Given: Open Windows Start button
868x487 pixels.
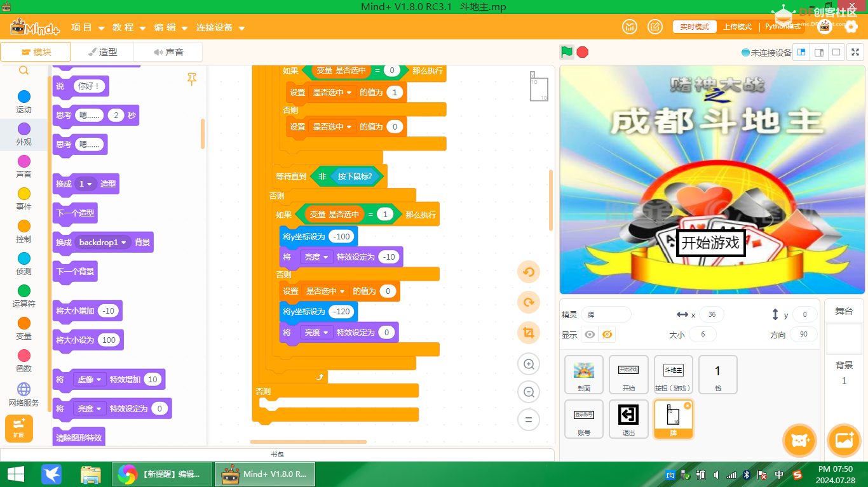Looking at the screenshot, I should coord(16,474).
